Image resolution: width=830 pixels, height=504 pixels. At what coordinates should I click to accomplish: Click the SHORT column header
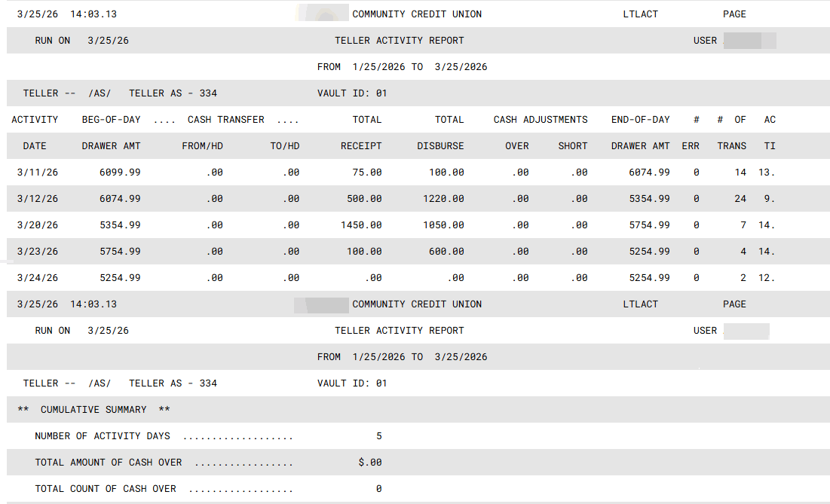[573, 146]
